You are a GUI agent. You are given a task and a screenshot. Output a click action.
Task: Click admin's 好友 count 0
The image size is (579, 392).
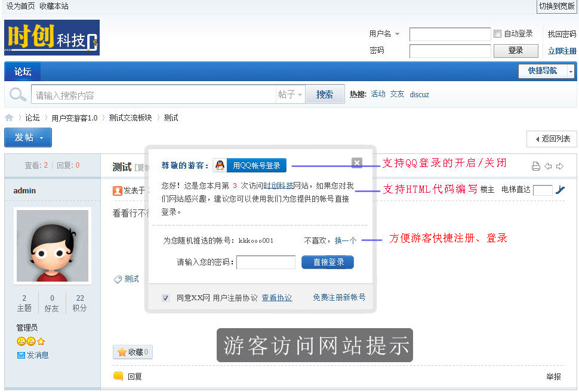tap(52, 298)
